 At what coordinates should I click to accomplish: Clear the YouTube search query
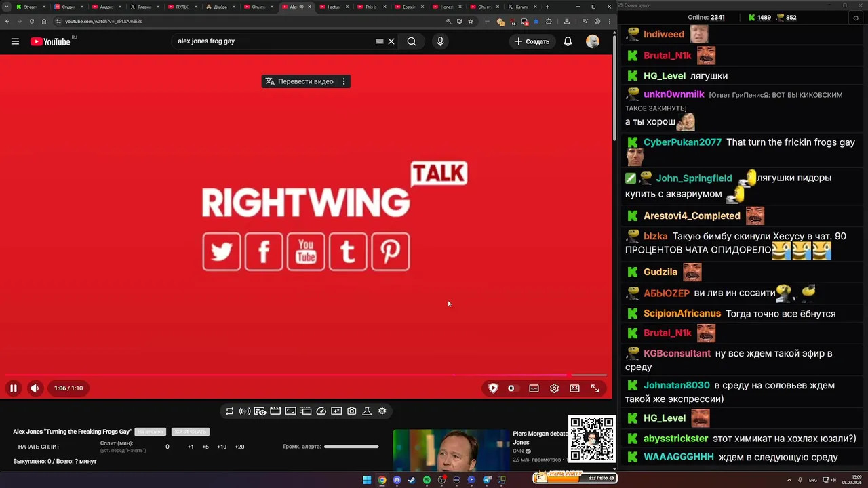(x=391, y=41)
